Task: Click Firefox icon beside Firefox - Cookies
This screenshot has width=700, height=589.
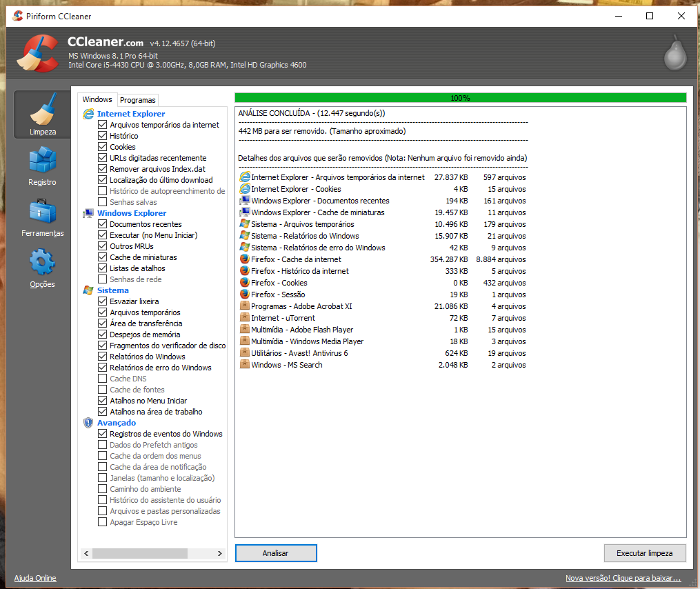Action: (245, 282)
